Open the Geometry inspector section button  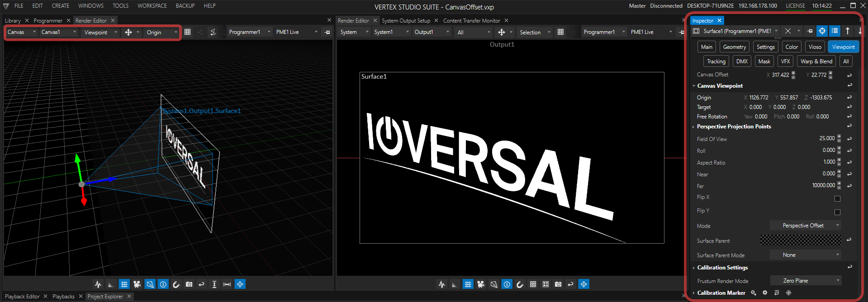click(735, 47)
